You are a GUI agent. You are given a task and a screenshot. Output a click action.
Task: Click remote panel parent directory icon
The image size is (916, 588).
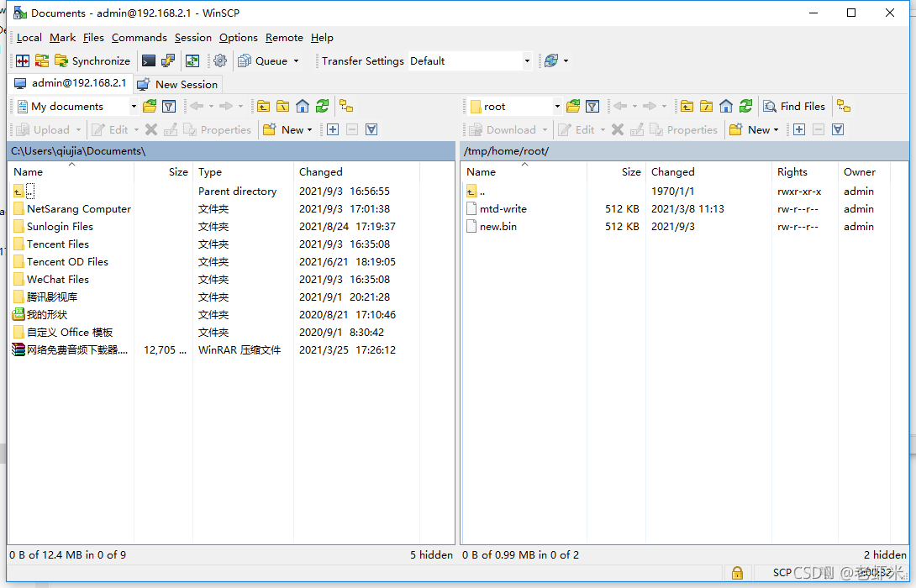(x=687, y=107)
